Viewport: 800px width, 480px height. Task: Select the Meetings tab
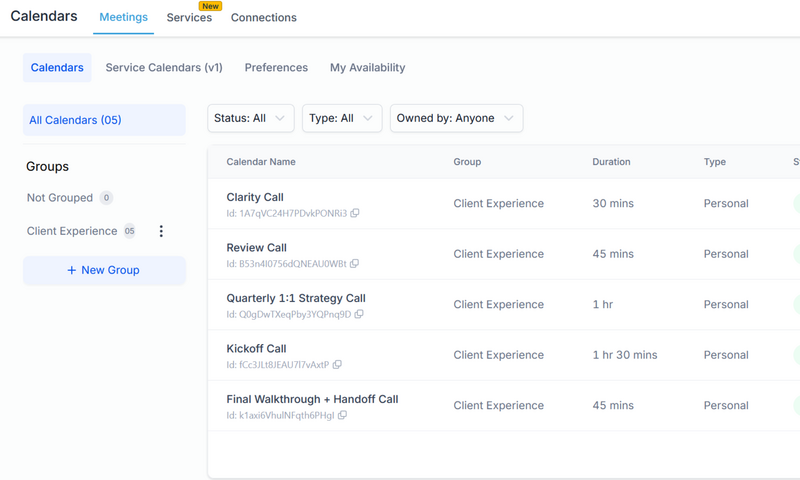125,18
